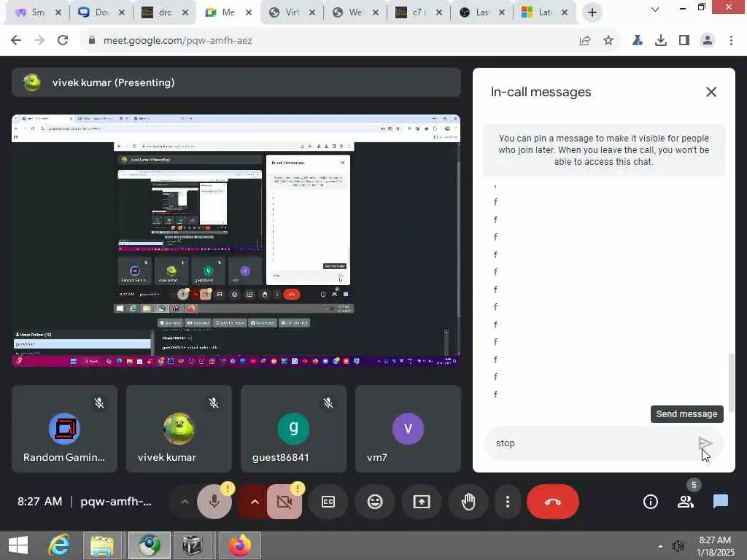Open the Windows Start menu
Viewport: 747px width, 560px height.
[x=18, y=545]
